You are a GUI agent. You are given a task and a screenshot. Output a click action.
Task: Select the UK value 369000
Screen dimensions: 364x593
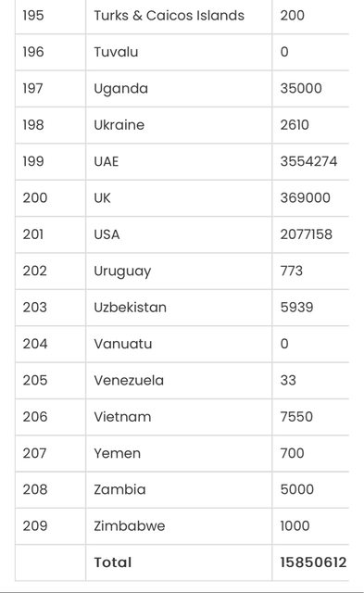click(x=306, y=197)
